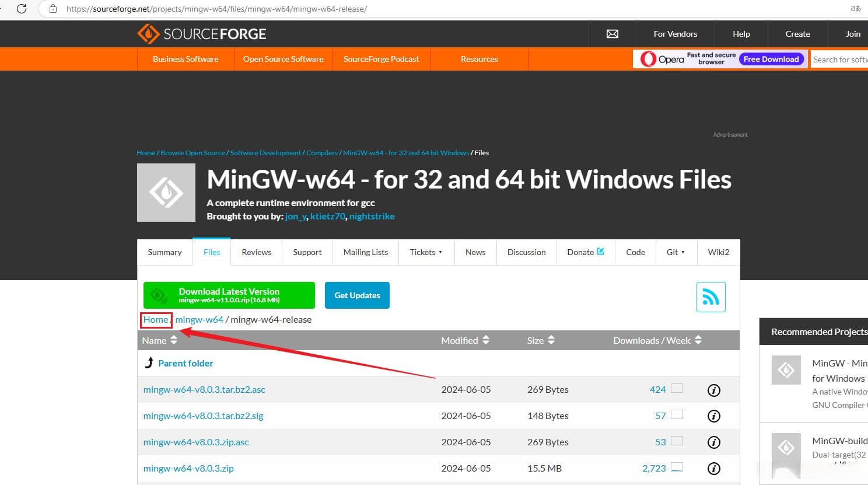Screen dimensions: 868x485
Task: Click the info icon for mingw-w64-v8.0.3.tar.bz2.asc
Action: pyautogui.click(x=713, y=390)
